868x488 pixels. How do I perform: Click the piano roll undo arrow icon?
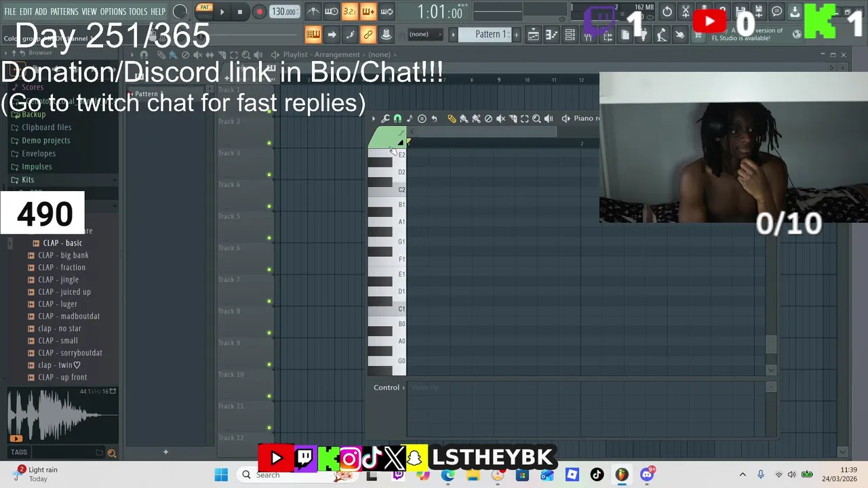(434, 119)
